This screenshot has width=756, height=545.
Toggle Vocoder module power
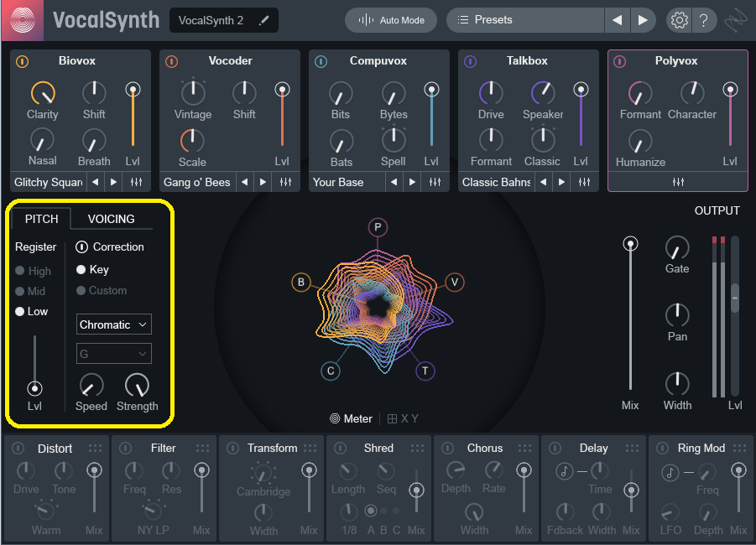click(172, 62)
